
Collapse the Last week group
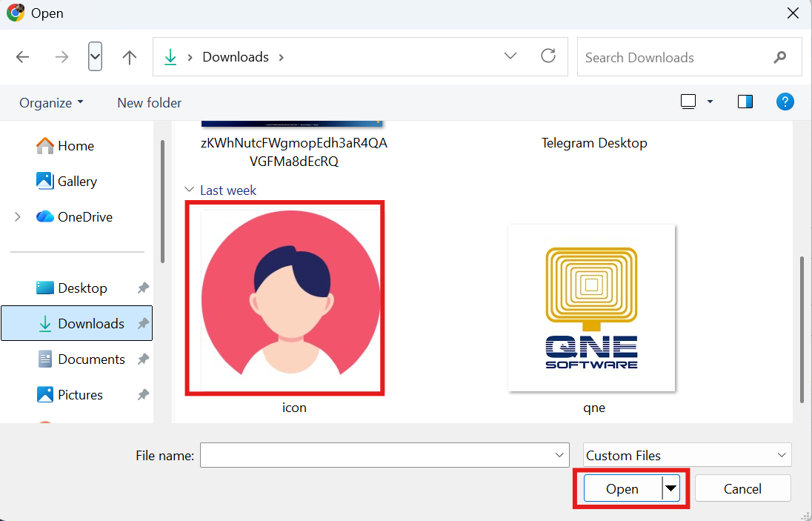pos(190,190)
